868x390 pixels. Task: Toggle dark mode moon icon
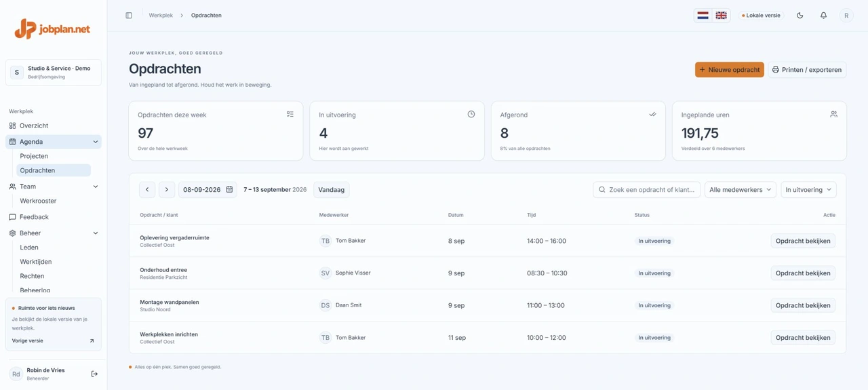click(800, 16)
